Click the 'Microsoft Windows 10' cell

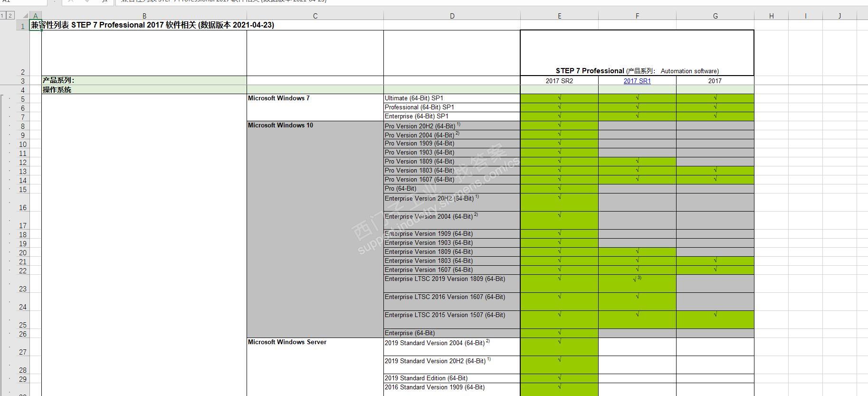tap(315, 229)
